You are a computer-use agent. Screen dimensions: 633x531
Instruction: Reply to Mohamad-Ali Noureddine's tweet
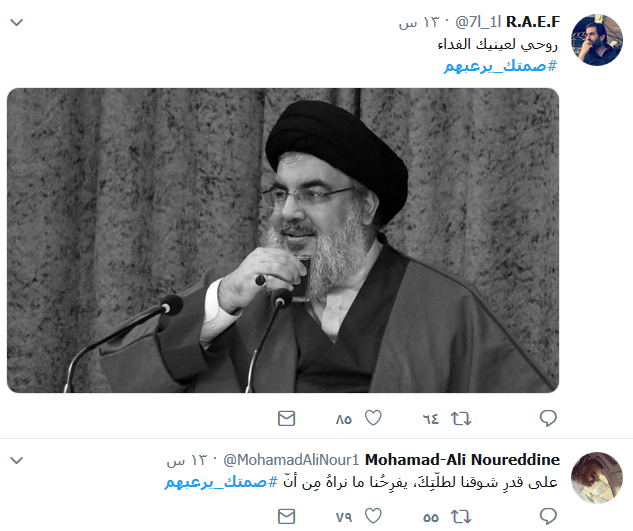click(548, 516)
